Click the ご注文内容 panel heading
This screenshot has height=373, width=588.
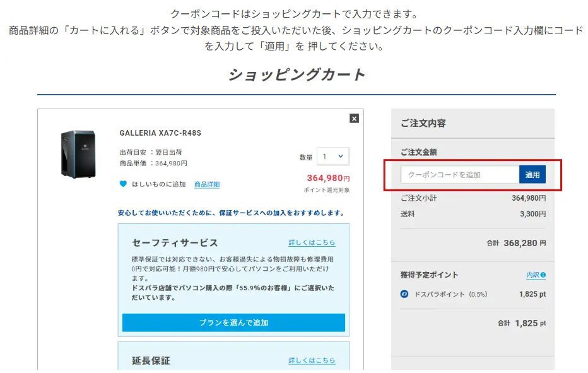coord(423,123)
